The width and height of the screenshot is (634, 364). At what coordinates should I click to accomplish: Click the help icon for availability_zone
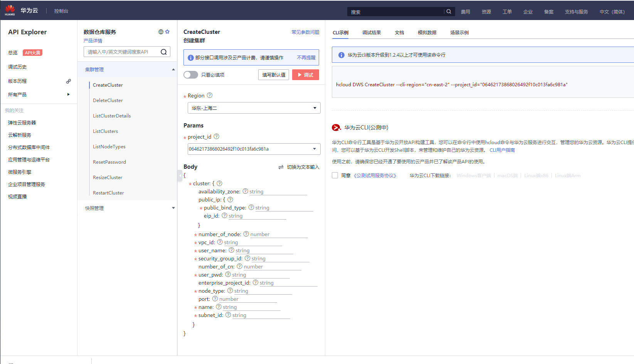click(x=245, y=191)
